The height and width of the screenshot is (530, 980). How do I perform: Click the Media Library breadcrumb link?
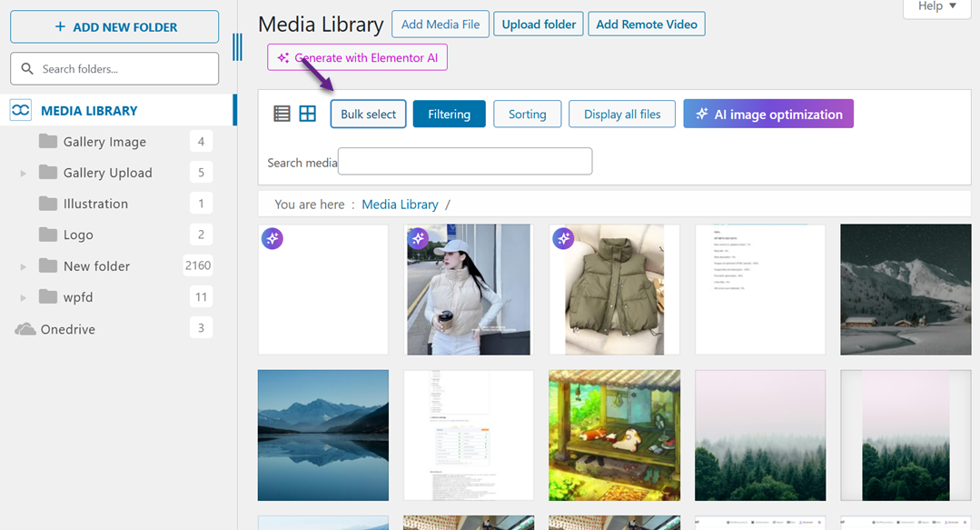[x=400, y=204]
